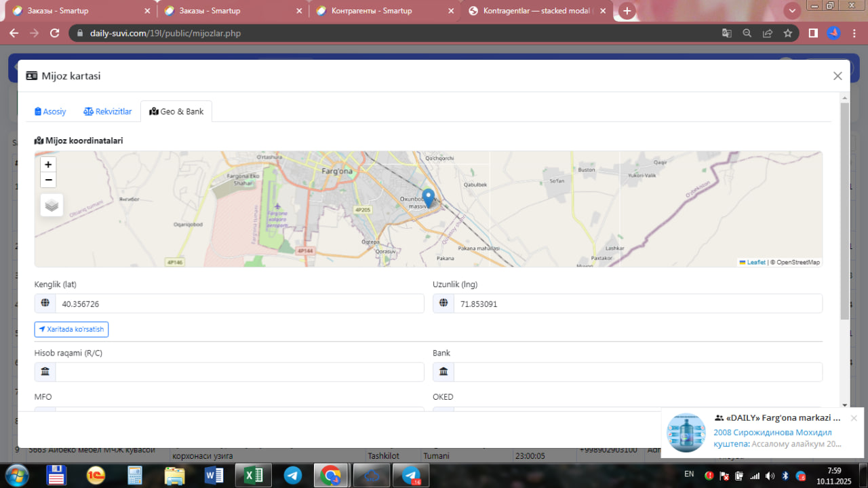Open the Leaflet attribution link

point(755,262)
